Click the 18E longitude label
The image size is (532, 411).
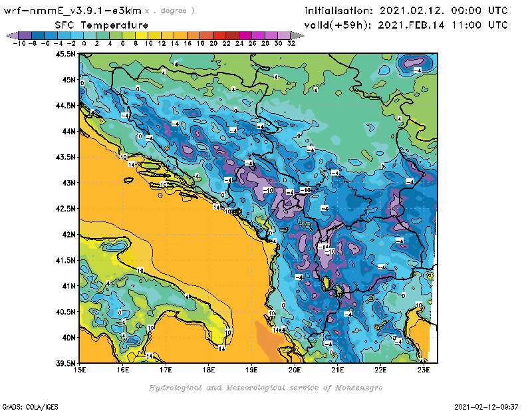click(209, 370)
